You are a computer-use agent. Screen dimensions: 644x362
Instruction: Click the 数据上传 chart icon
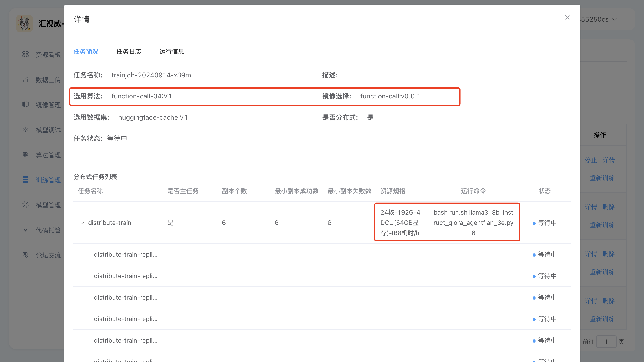point(26,79)
